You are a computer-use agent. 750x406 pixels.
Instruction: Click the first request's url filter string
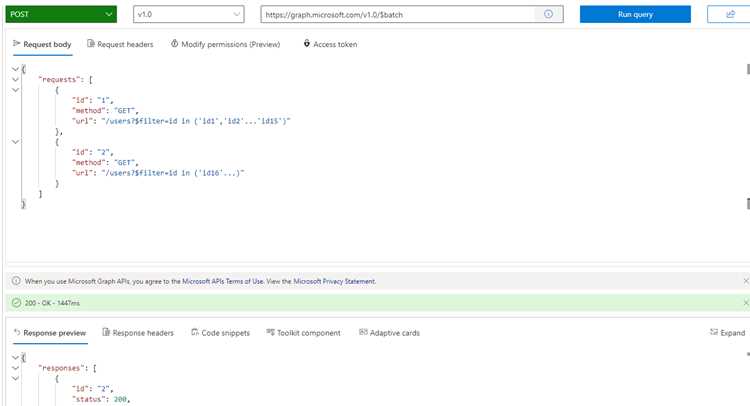(x=196, y=121)
